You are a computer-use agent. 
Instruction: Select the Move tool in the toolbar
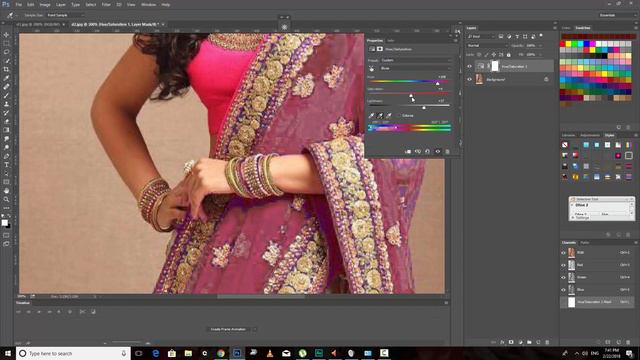[x=6, y=35]
